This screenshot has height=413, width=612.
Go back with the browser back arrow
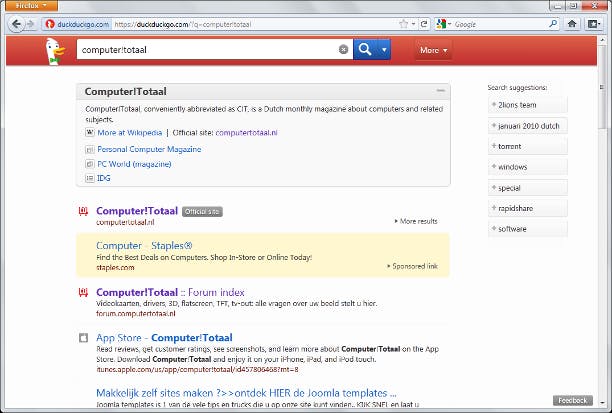[16, 24]
